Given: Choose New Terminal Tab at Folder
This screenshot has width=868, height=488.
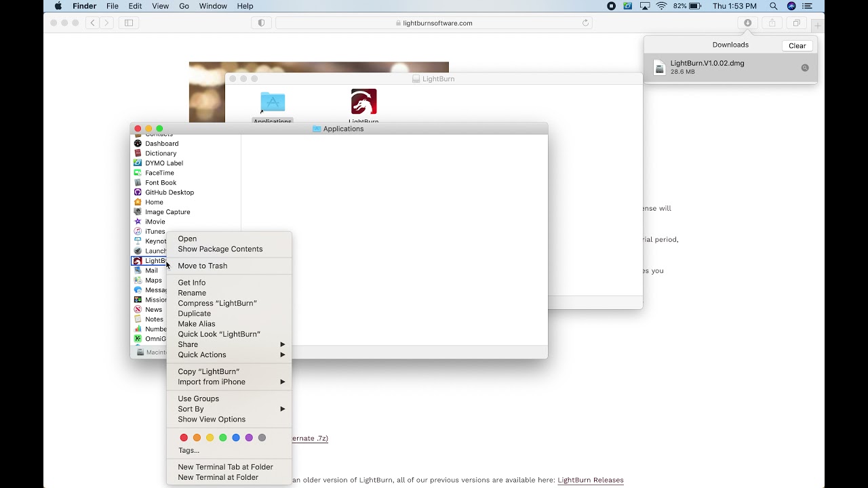Looking at the screenshot, I should pos(229,467).
